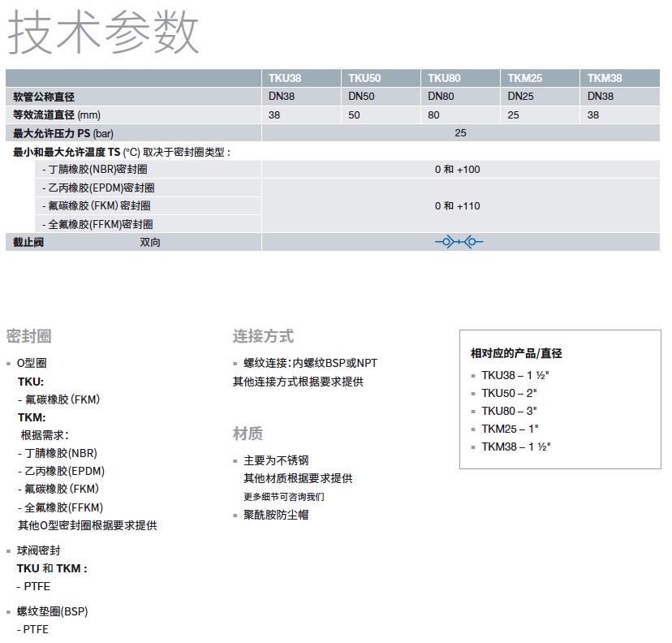Select the value 38 under TKU38 in 等效流道直径 row

tap(274, 115)
